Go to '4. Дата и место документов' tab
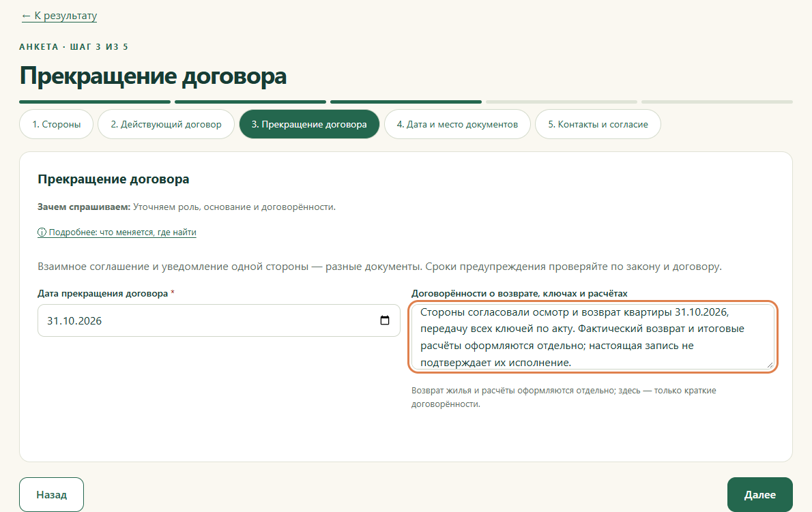812x512 pixels. (457, 124)
